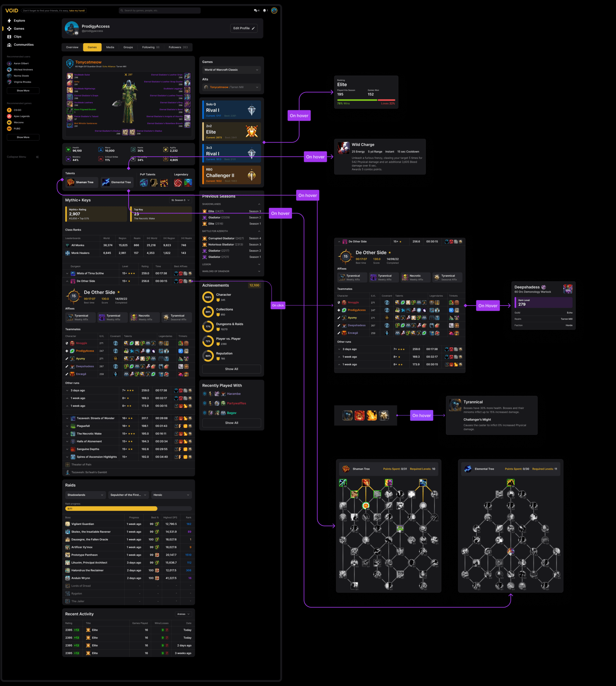Click the Solo Q Rival I card

coord(232,110)
